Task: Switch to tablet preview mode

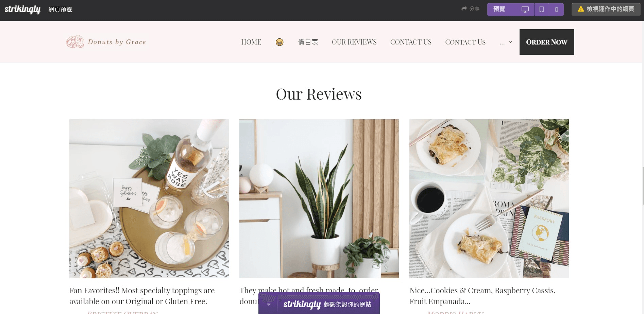Action: coord(542,10)
